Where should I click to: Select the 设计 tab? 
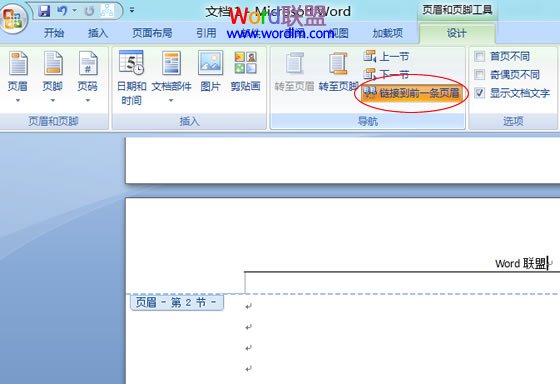click(457, 33)
